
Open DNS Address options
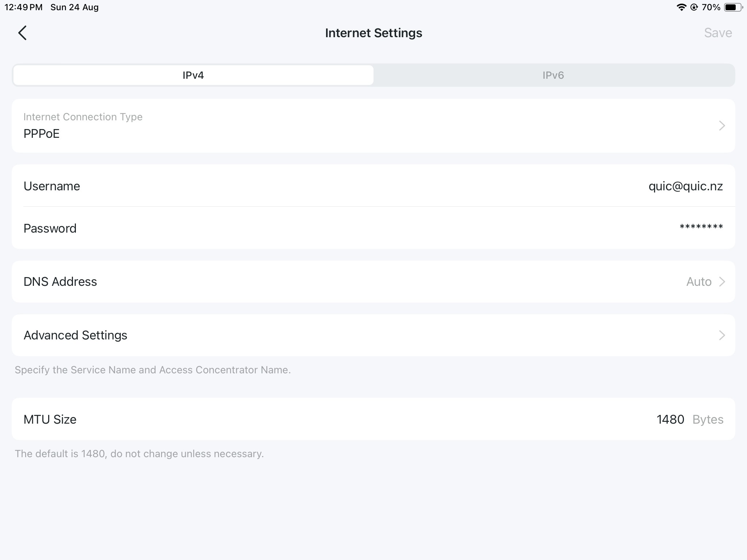pos(373,281)
